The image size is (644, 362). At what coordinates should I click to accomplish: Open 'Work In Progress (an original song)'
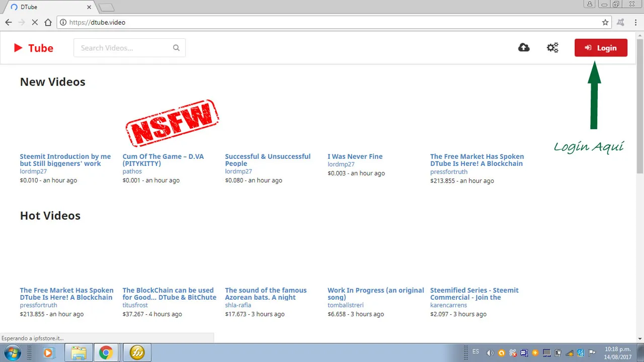tap(376, 294)
